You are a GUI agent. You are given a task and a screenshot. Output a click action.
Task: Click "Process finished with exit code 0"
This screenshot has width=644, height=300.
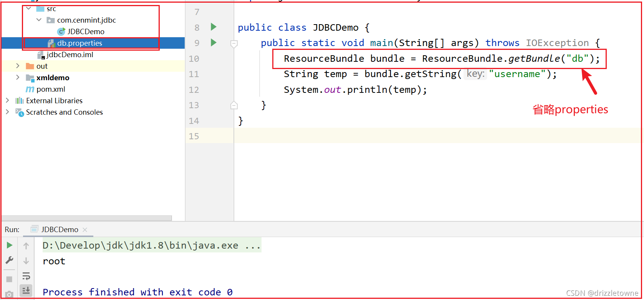tap(137, 292)
